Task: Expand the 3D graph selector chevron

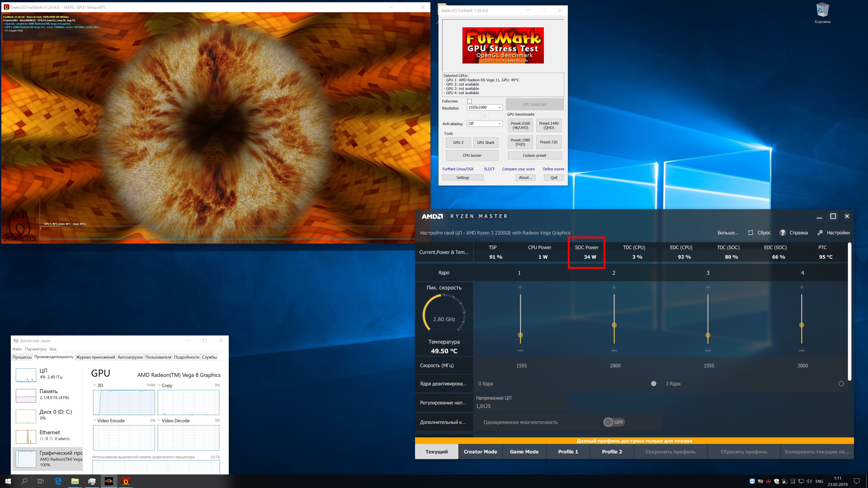Action: (95, 385)
